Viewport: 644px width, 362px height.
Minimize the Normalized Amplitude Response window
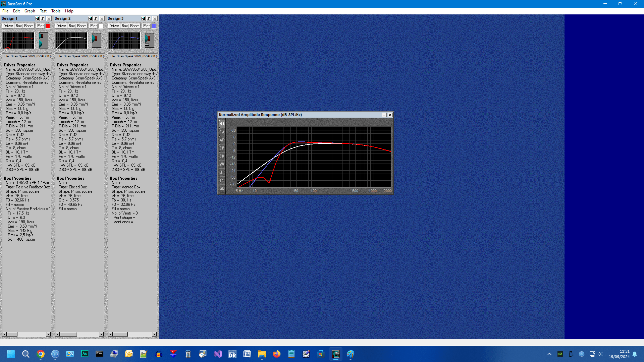pyautogui.click(x=384, y=115)
